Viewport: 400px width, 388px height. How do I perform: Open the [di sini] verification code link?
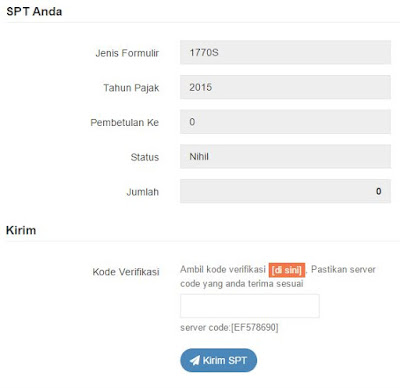click(x=287, y=270)
